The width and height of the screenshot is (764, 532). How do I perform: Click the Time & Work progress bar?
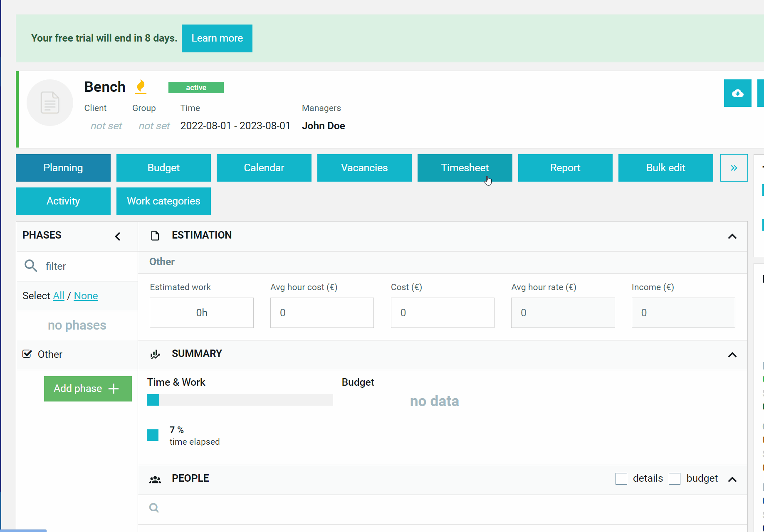pyautogui.click(x=240, y=400)
